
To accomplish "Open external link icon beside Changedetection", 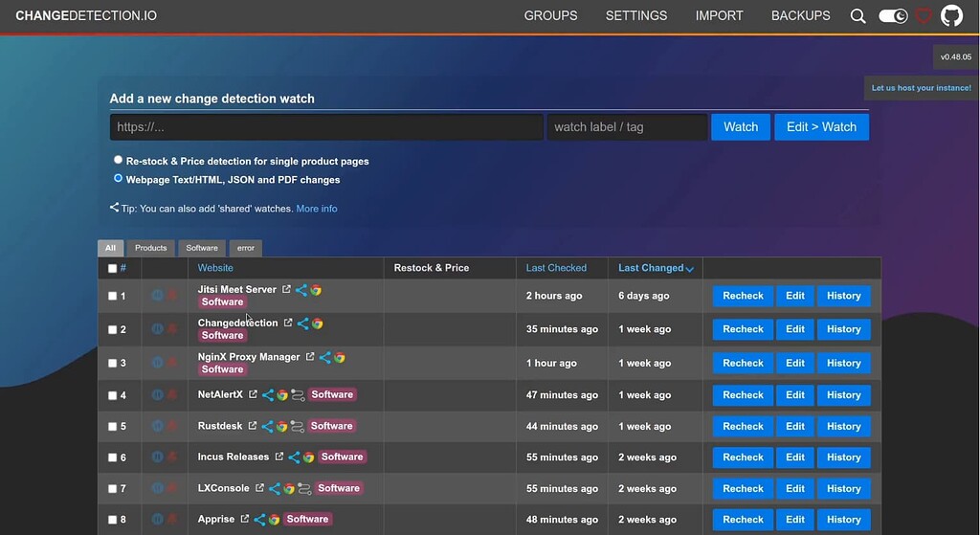I will coord(288,323).
